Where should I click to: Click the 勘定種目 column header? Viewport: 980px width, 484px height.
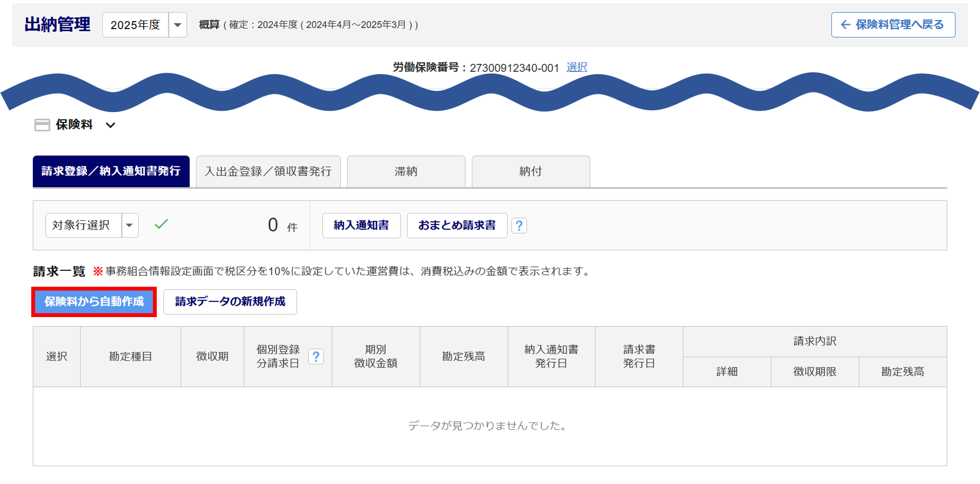[130, 357]
